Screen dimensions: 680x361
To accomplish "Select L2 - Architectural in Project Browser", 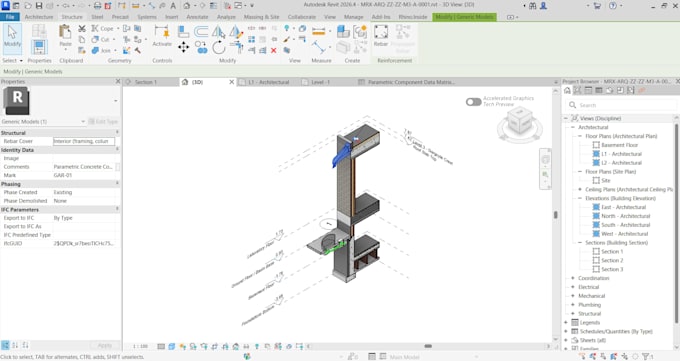I will coord(621,163).
